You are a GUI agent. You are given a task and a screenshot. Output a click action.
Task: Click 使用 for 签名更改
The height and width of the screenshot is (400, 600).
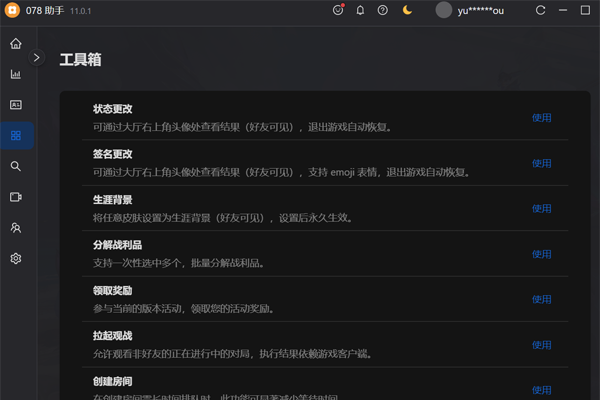pos(541,163)
